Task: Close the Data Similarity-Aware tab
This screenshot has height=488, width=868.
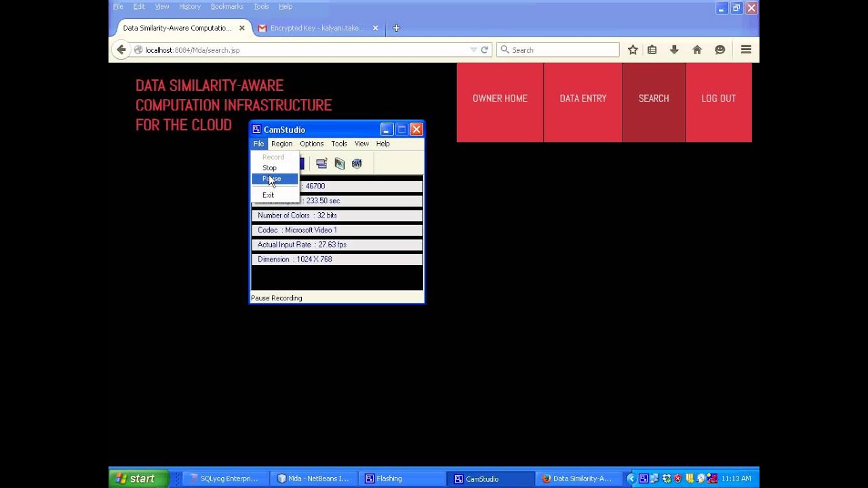Action: [x=241, y=28]
